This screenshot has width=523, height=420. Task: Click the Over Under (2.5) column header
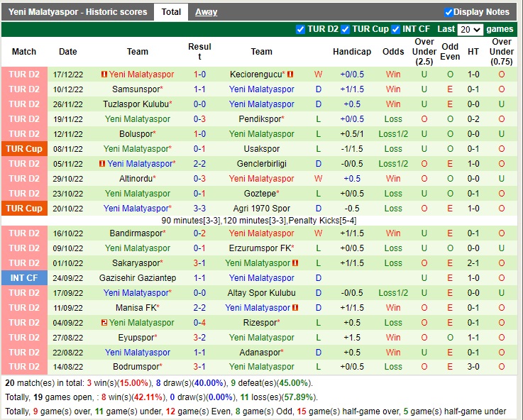tap(424, 52)
